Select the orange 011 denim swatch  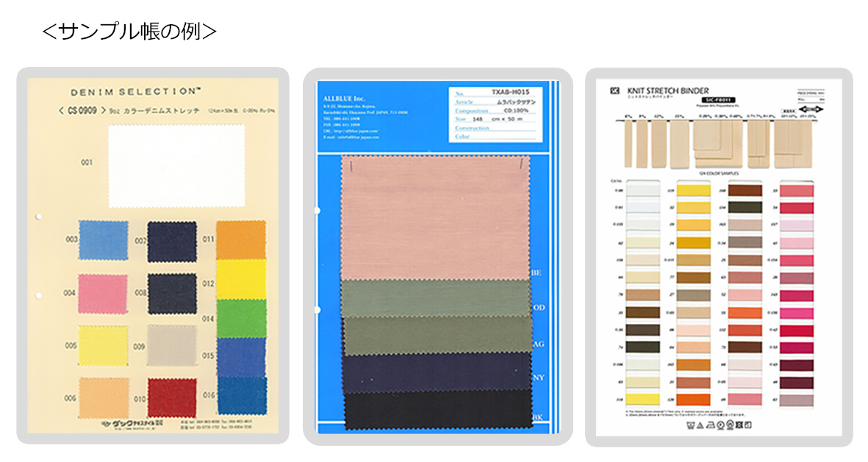[x=241, y=240]
